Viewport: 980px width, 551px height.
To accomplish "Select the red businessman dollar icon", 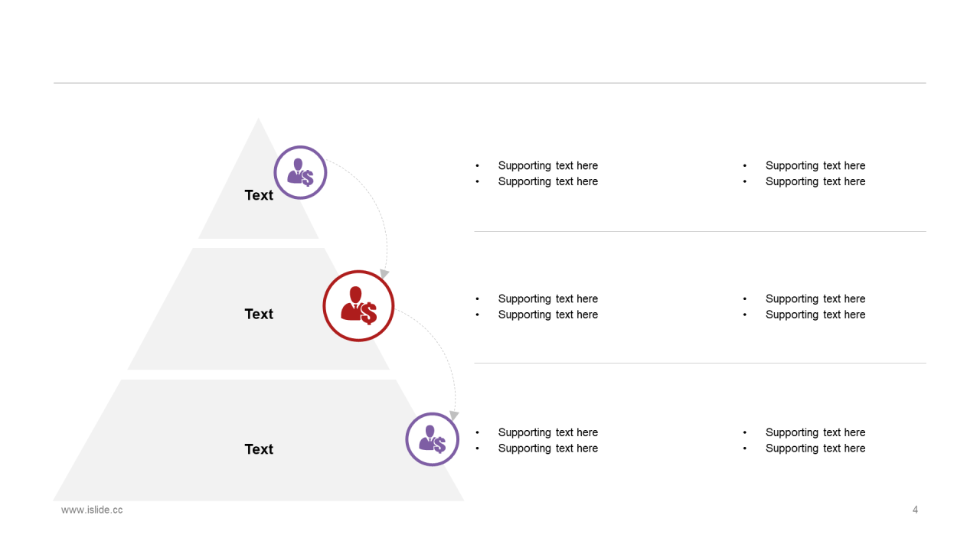I will (x=358, y=305).
